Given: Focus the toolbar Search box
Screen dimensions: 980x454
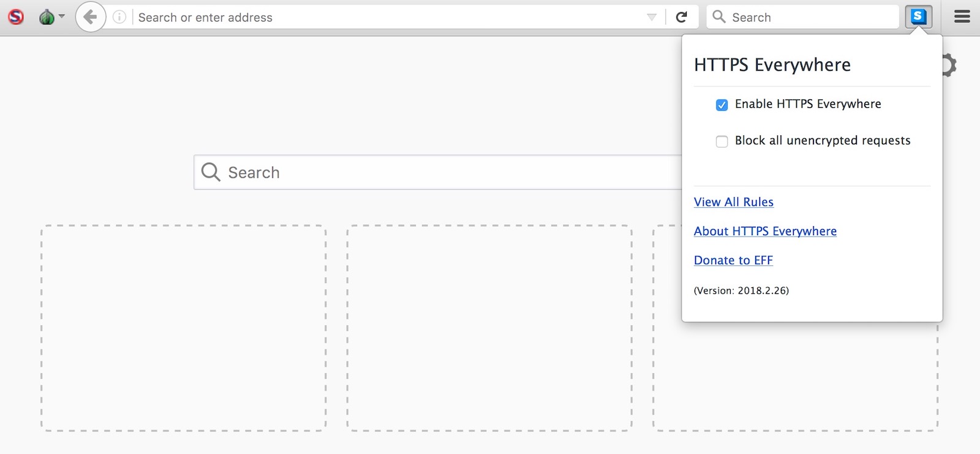Looking at the screenshot, I should point(802,17).
